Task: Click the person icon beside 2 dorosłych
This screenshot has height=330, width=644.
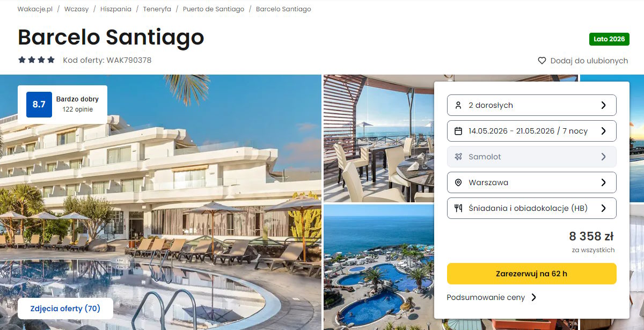Action: pyautogui.click(x=458, y=105)
